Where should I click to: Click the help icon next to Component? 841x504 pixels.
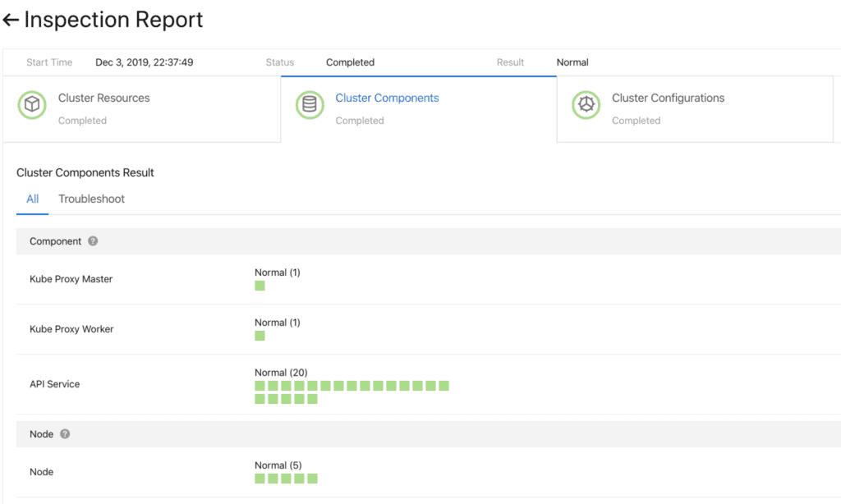click(x=93, y=241)
